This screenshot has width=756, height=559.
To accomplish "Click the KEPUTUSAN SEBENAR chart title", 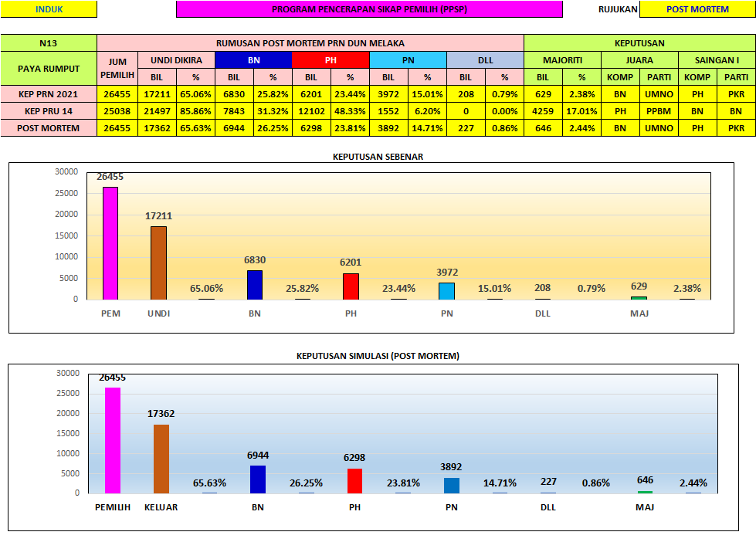I will click(x=378, y=157).
